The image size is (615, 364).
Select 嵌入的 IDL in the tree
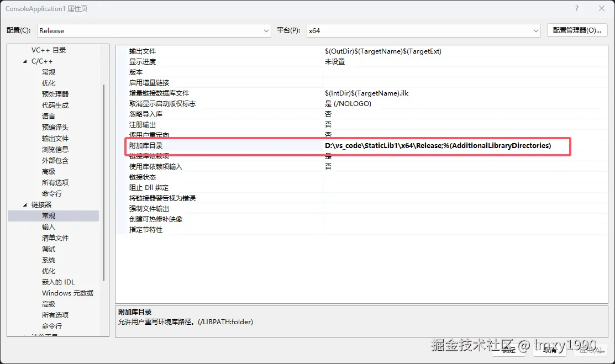(58, 282)
